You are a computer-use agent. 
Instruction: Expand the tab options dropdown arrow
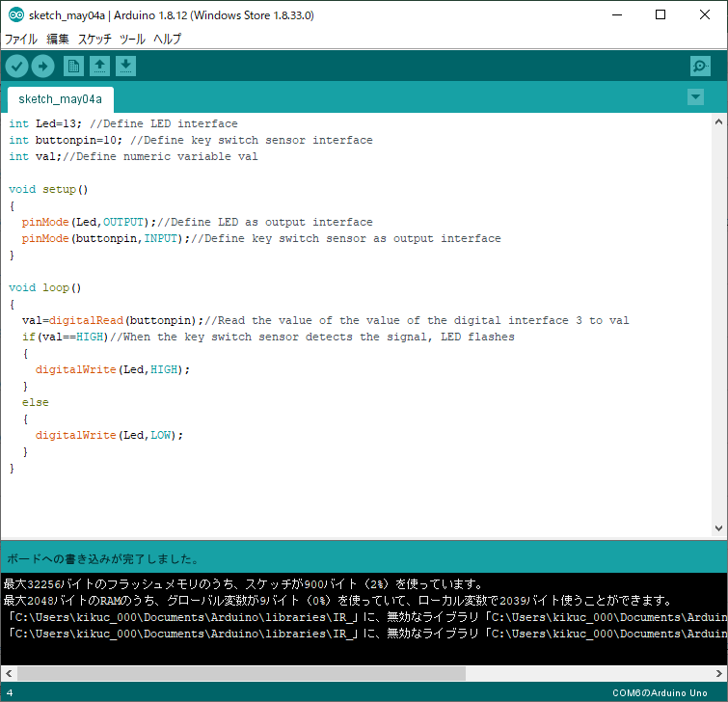tap(695, 97)
